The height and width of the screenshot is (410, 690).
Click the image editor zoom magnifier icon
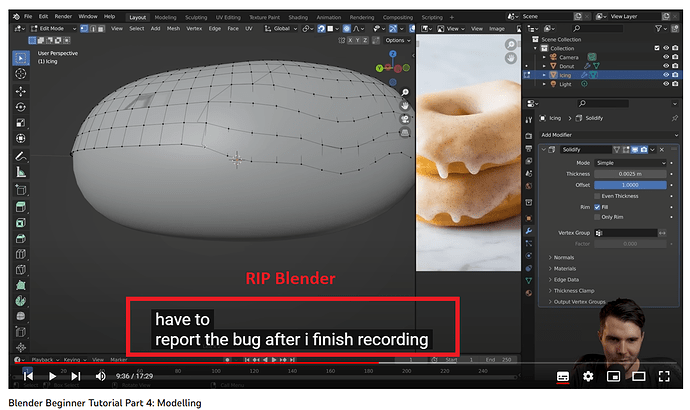[x=510, y=44]
